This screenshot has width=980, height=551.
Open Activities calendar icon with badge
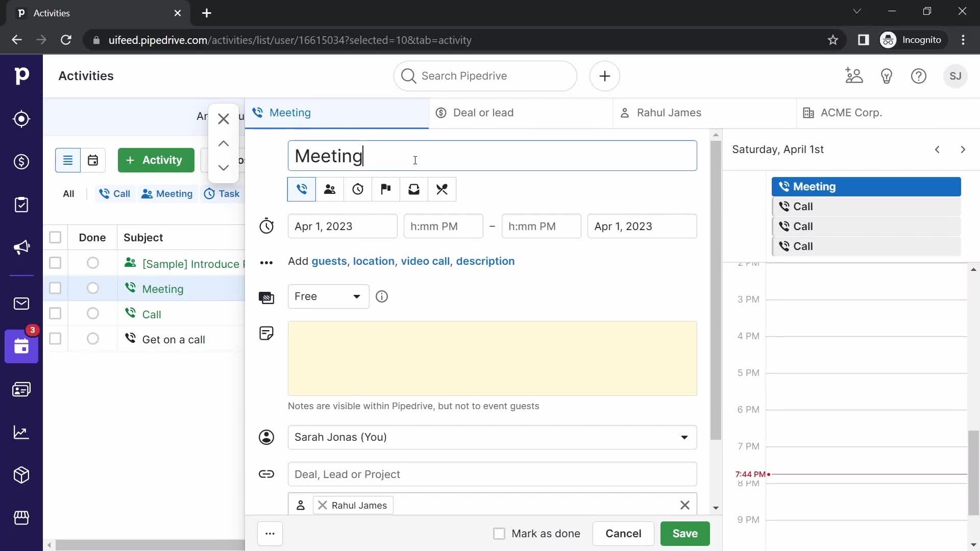click(x=21, y=346)
